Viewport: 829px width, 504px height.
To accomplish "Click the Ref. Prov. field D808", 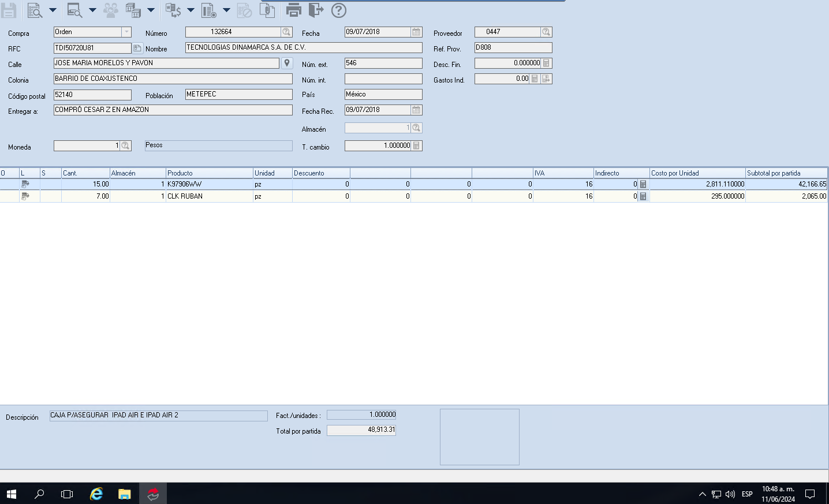I will pyautogui.click(x=513, y=47).
